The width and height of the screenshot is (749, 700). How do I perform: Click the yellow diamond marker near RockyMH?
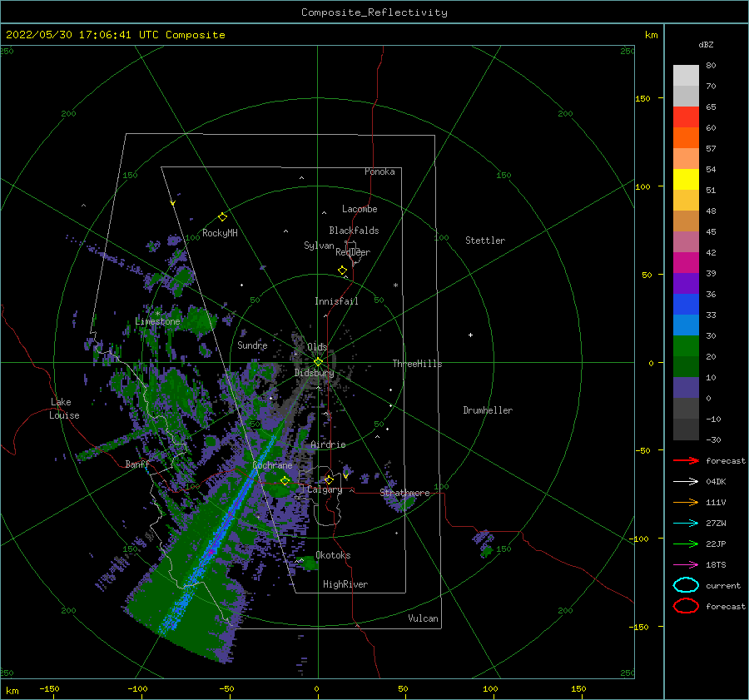222,217
